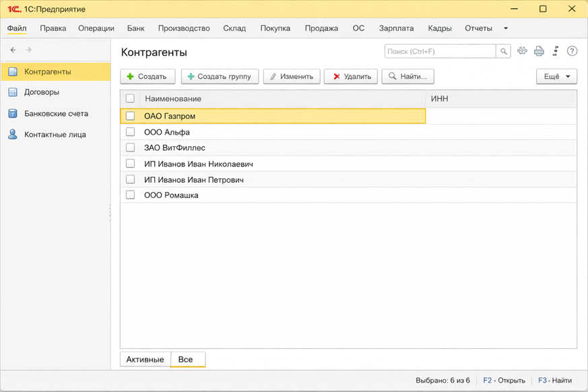Click the magnifier icon beside the search field
Image resolution: width=588 pixels, height=392 pixels.
pyautogui.click(x=503, y=51)
